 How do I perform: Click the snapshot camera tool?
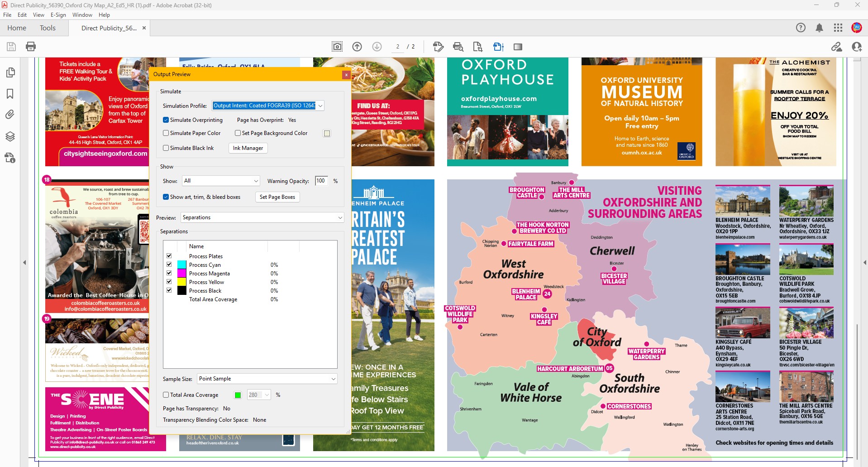[337, 47]
